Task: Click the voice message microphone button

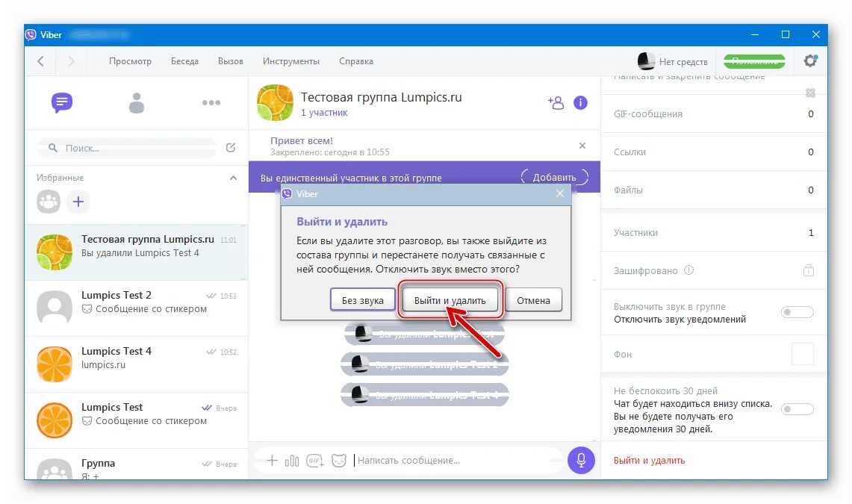Action: 581,460
